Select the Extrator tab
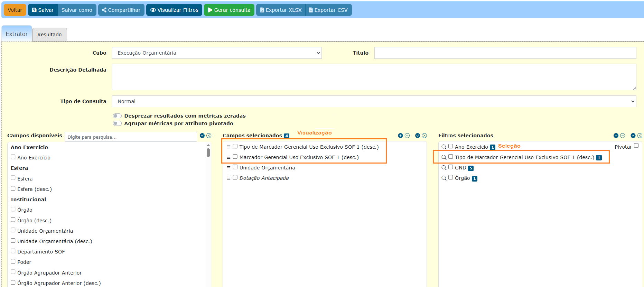The width and height of the screenshot is (644, 287). [x=17, y=34]
